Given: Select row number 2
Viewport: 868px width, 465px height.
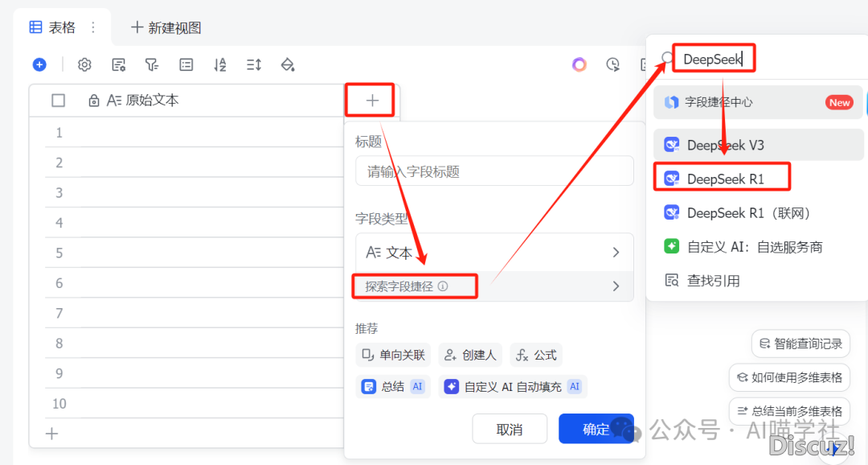Looking at the screenshot, I should click(x=59, y=163).
